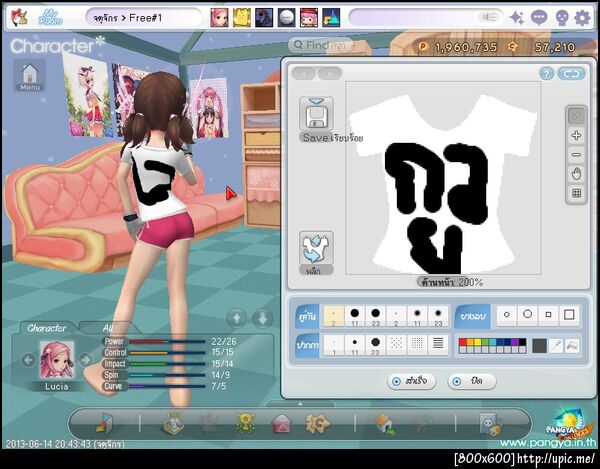Expand the bottom toolbar with small arrow
The image size is (600, 469).
click(300, 404)
